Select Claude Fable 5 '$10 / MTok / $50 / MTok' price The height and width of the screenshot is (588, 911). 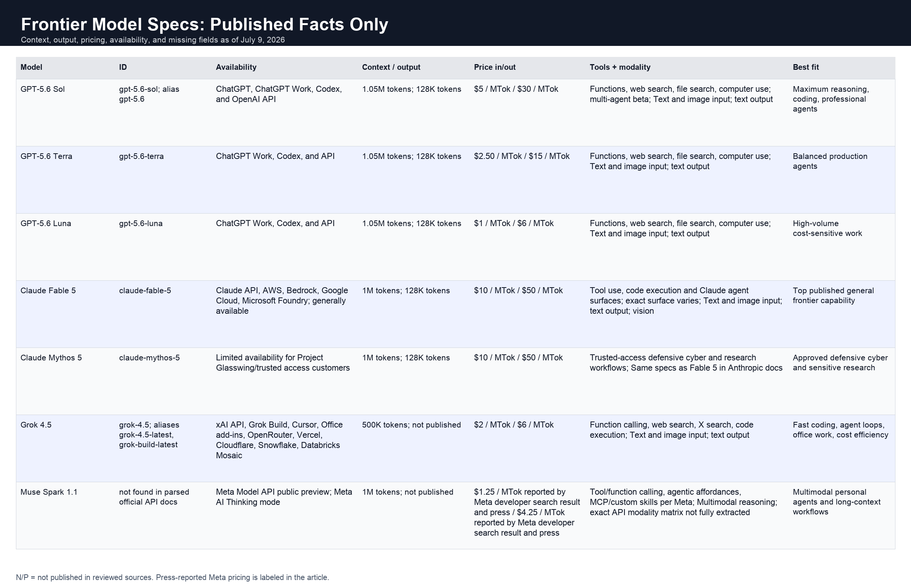coord(519,291)
